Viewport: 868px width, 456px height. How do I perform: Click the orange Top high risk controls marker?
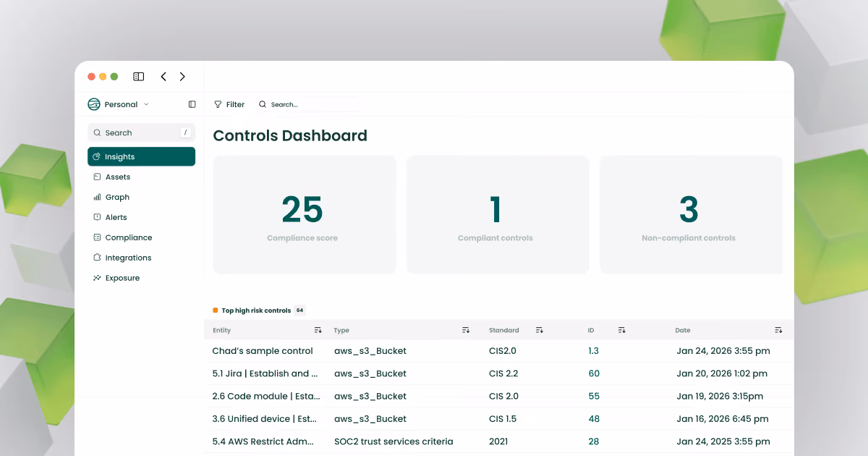pos(215,311)
